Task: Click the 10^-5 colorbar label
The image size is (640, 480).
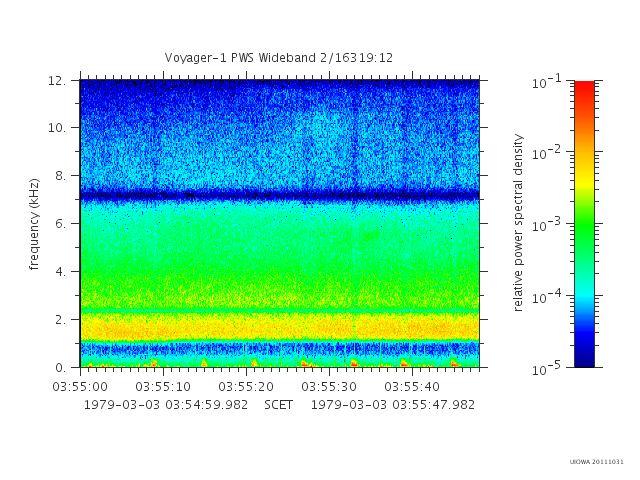Action: [x=547, y=368]
